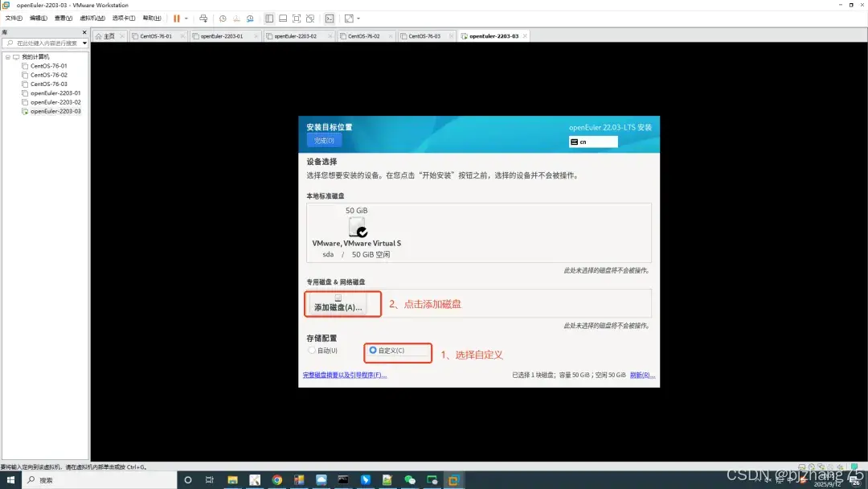Choose the 自动(U) storage configuration option
Viewport: 868px width, 489px height.
[312, 350]
